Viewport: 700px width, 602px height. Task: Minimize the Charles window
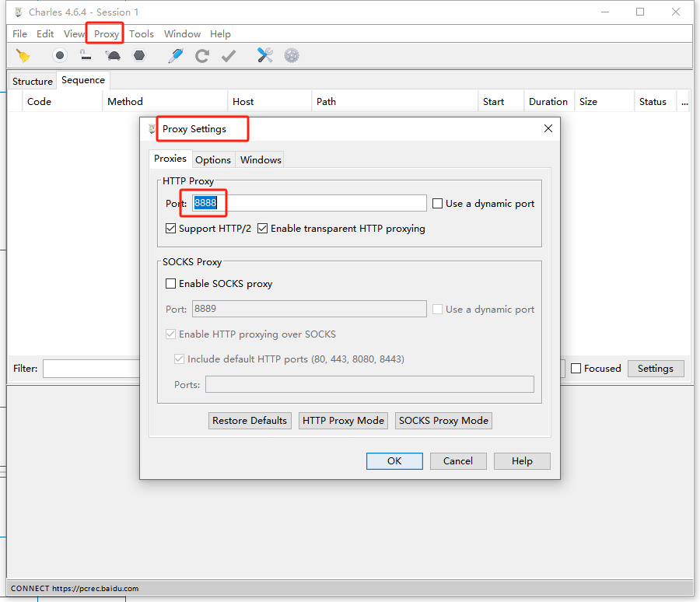[605, 12]
